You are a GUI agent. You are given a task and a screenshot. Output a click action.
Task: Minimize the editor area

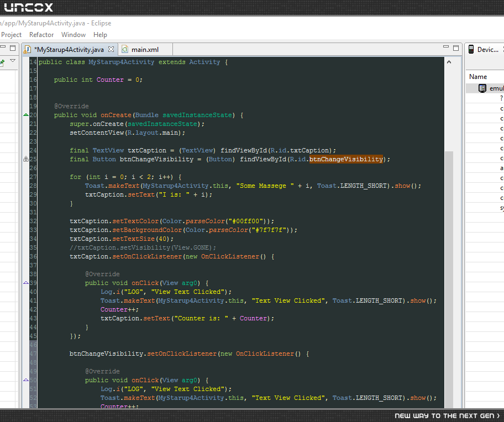click(x=446, y=47)
